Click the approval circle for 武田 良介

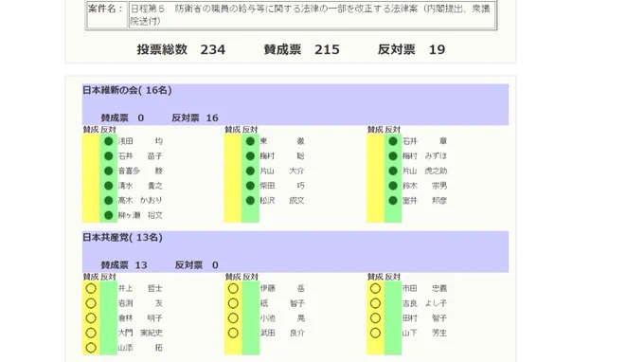(233, 333)
